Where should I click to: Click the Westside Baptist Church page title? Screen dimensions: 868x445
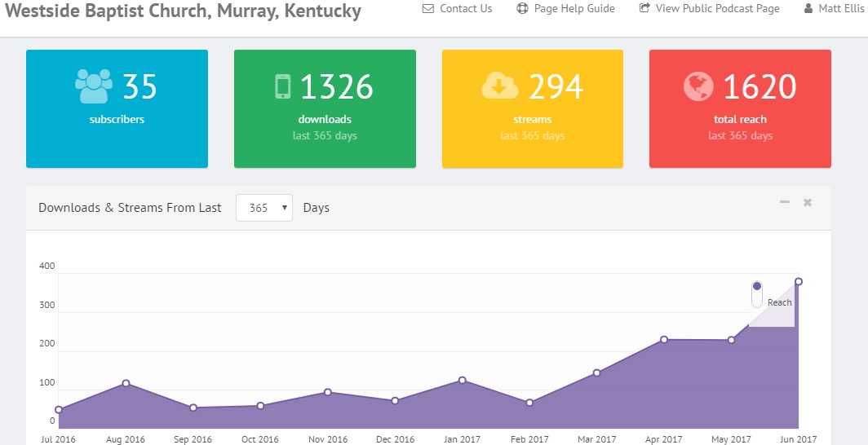point(184,12)
